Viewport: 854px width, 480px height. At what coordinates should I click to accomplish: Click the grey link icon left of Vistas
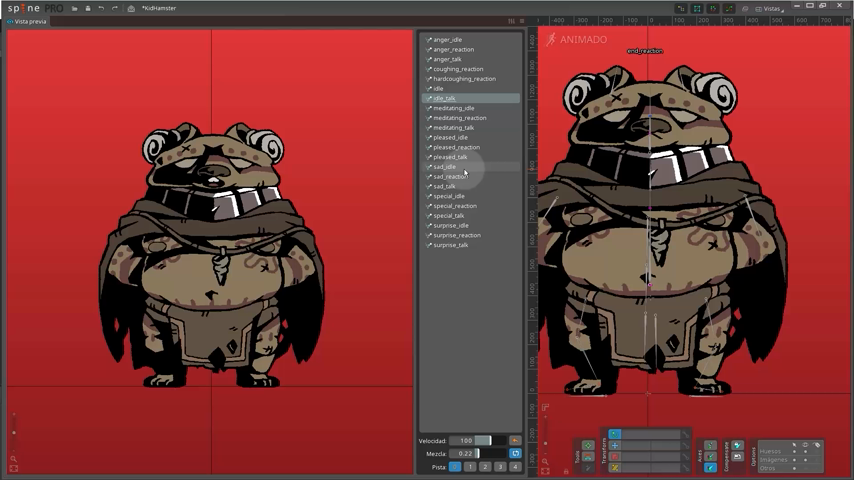[x=745, y=9]
